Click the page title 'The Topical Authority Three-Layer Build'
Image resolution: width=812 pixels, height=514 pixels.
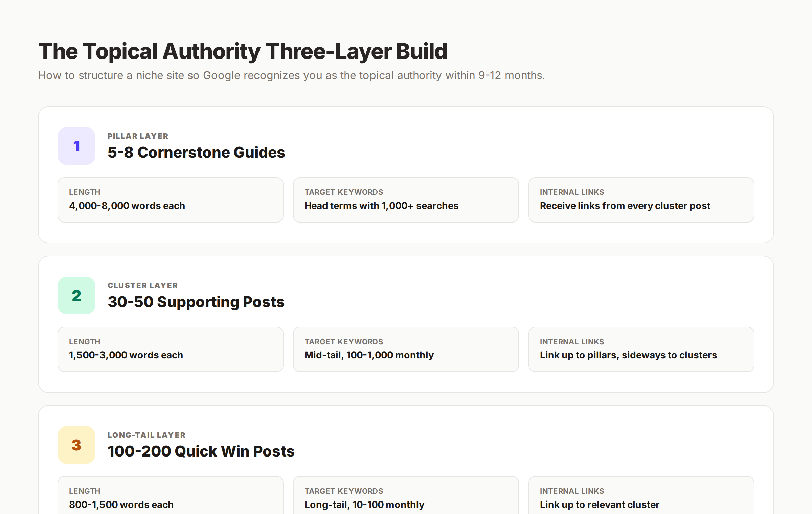[243, 51]
